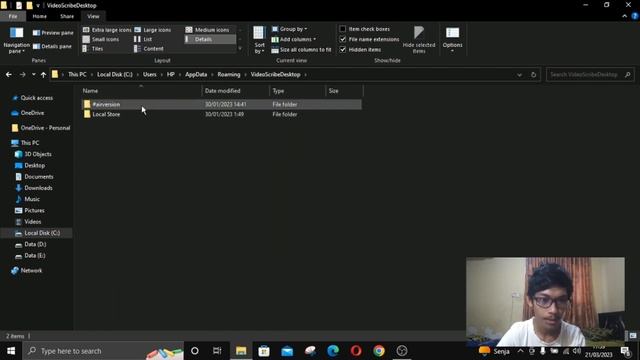The height and width of the screenshot is (360, 640).
Task: Sort by Date modified column
Action: 236,91
